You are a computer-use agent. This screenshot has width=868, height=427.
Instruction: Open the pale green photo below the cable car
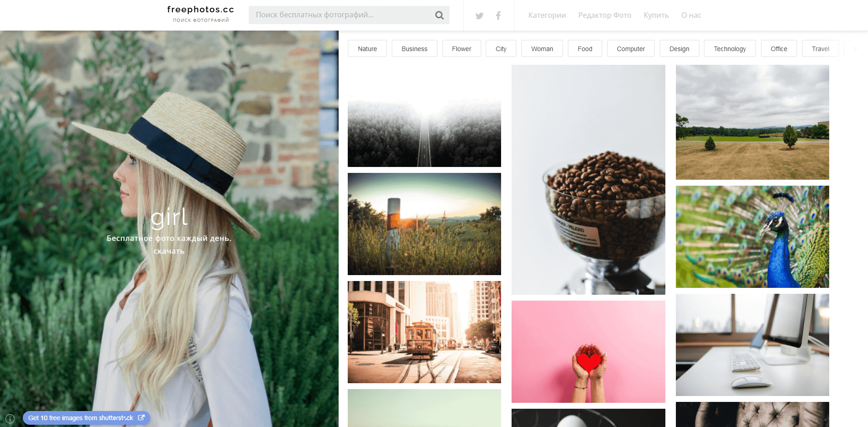click(424, 408)
